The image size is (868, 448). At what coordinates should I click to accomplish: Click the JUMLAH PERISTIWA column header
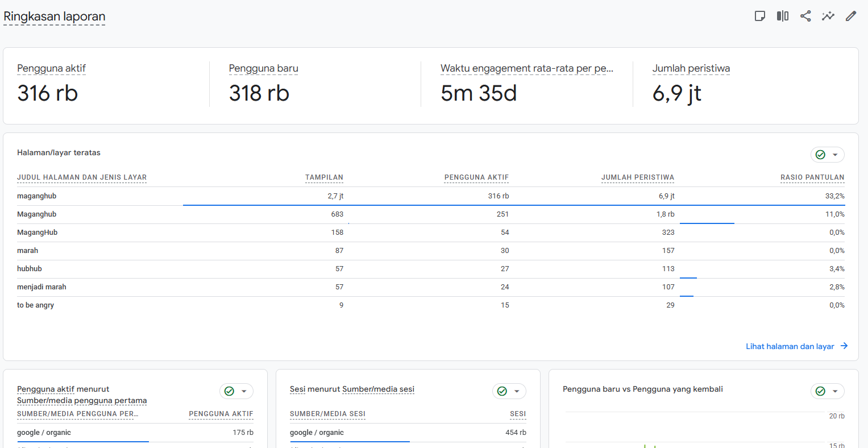(x=638, y=177)
